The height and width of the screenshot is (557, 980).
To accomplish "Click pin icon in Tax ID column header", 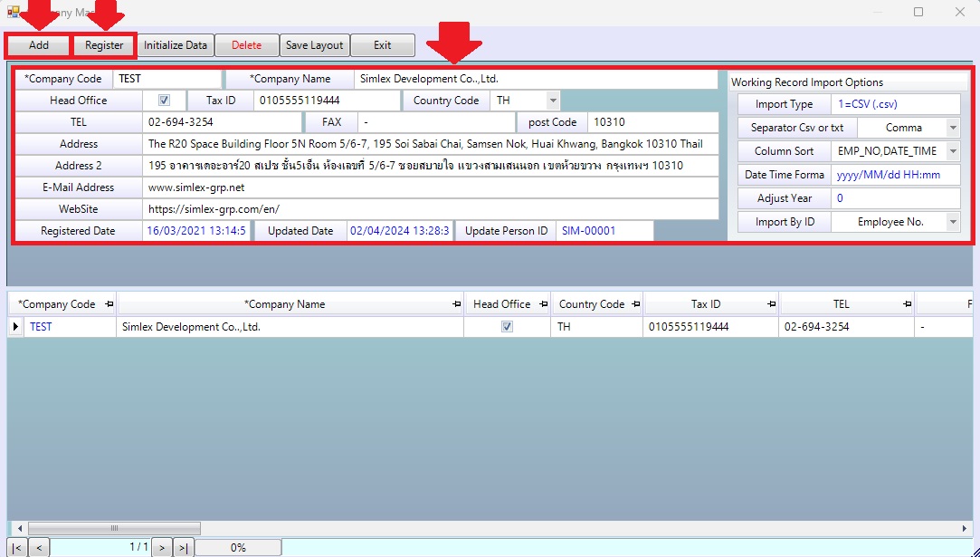I will (772, 304).
